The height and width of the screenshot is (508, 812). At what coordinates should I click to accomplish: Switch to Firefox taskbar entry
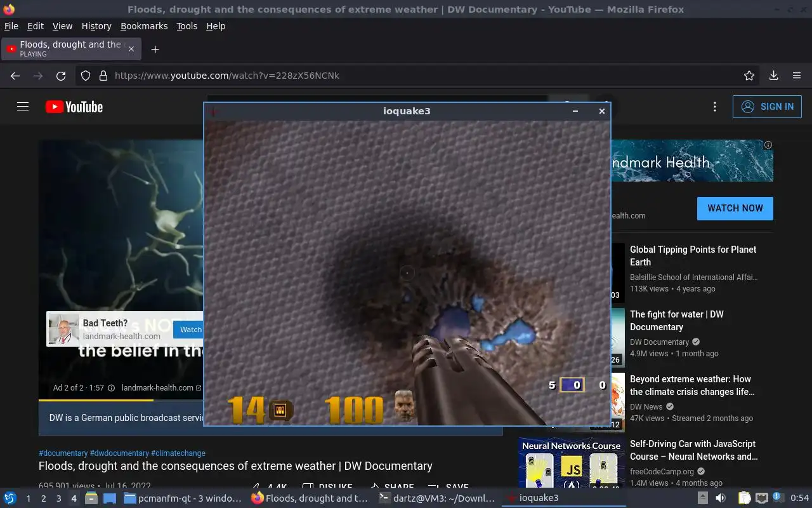310,498
